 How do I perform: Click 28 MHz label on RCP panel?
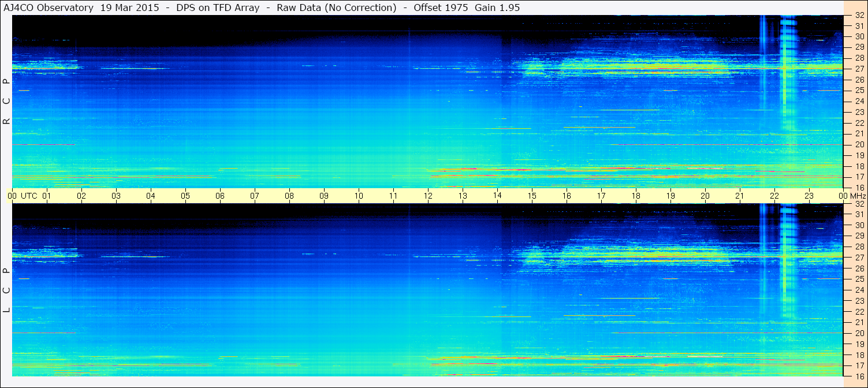[859, 58]
